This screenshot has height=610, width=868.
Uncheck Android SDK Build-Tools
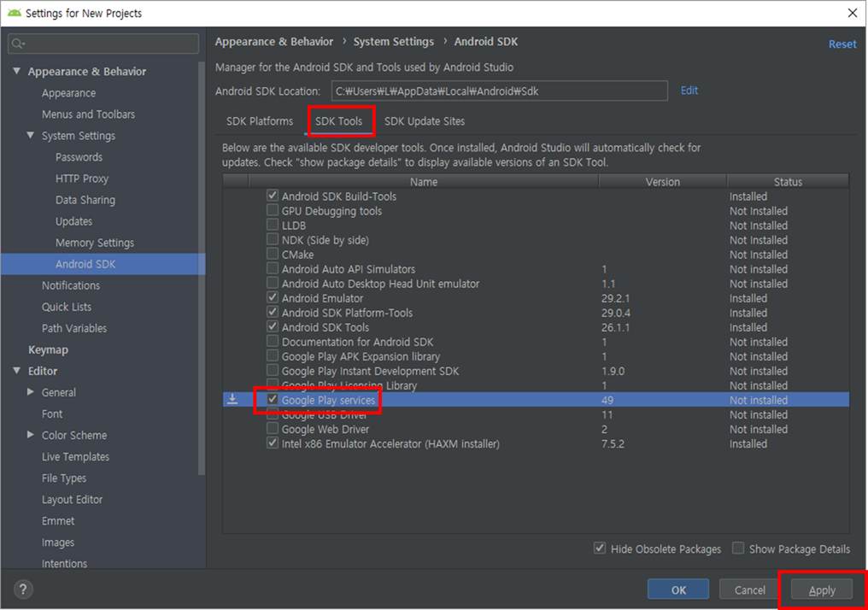point(273,196)
